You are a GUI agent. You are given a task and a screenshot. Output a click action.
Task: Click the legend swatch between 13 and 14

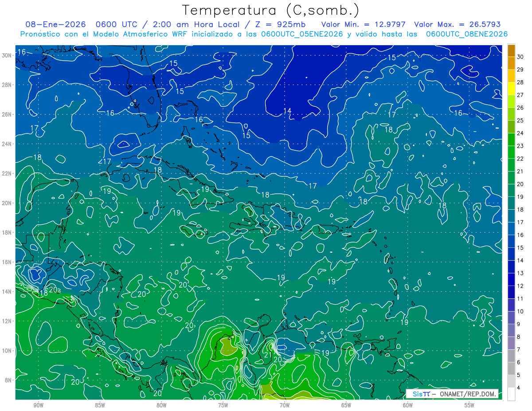click(x=512, y=266)
